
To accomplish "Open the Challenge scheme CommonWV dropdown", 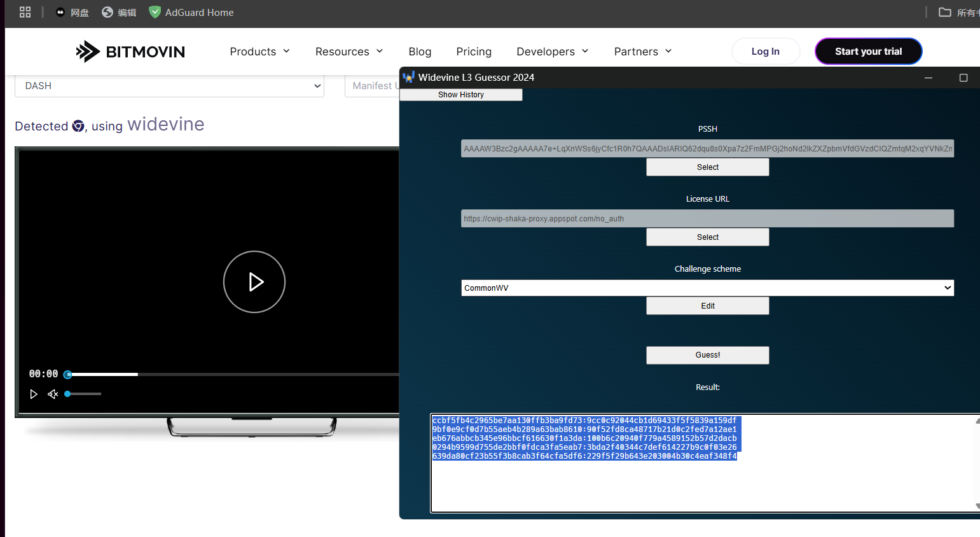I will click(x=707, y=288).
